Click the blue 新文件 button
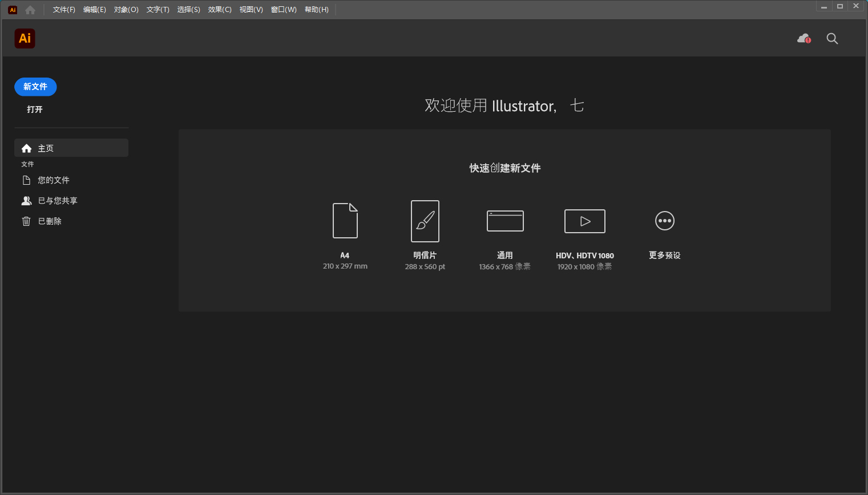Image resolution: width=868 pixels, height=495 pixels. tap(35, 87)
